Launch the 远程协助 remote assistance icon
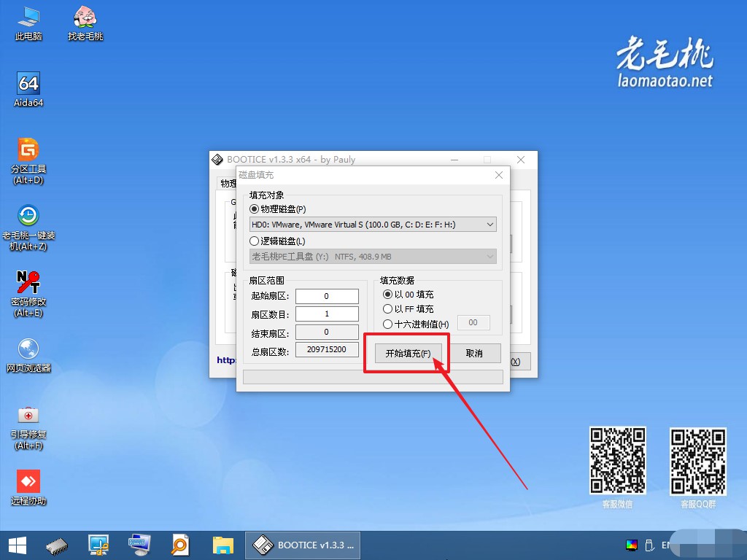 click(28, 488)
